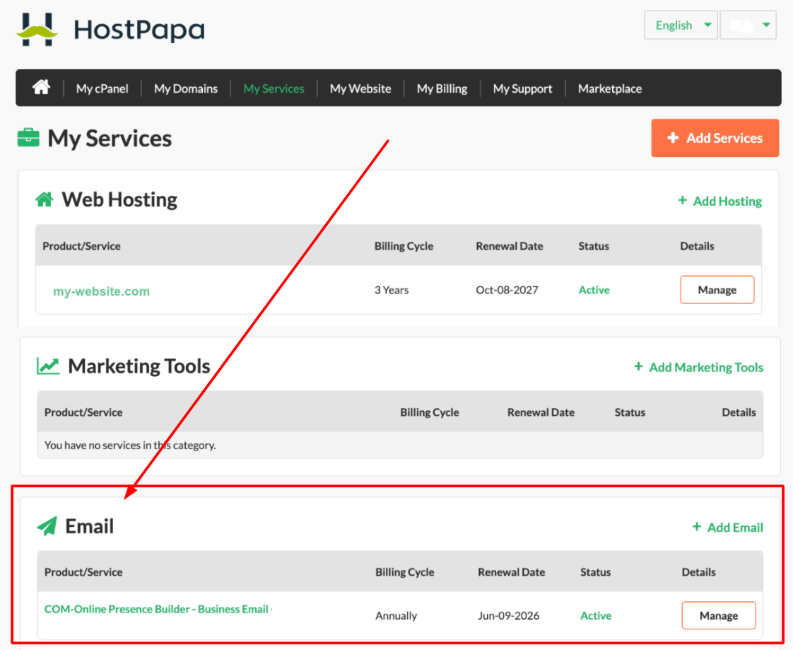Click the Jun-09-2026 renewal date
The height and width of the screenshot is (650, 793).
(508, 616)
